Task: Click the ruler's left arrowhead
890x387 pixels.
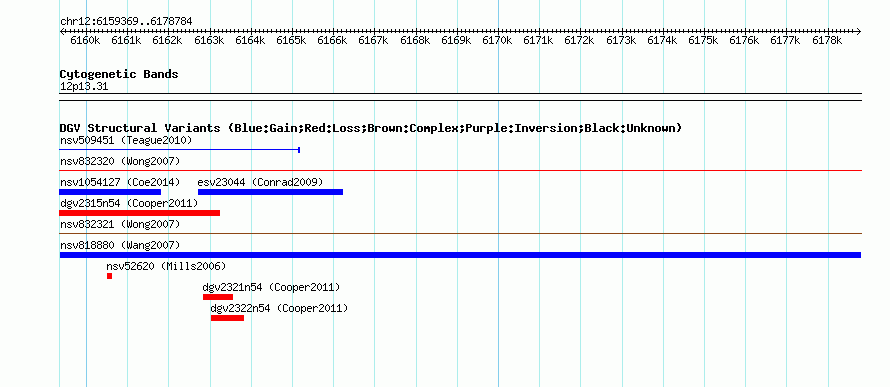Action: coord(62,31)
